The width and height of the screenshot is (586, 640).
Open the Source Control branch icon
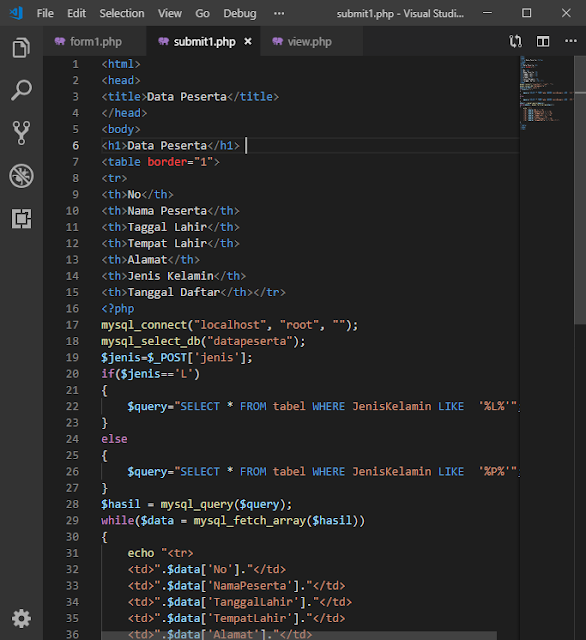click(x=21, y=133)
